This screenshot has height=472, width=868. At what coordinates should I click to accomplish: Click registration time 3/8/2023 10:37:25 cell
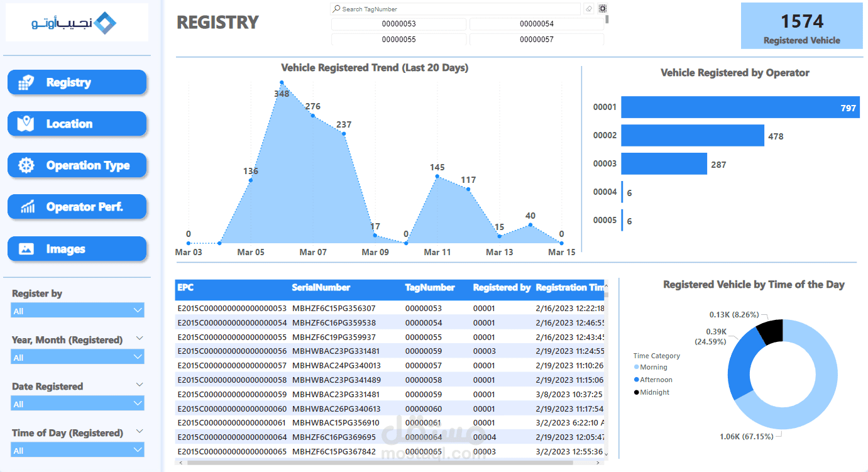click(x=570, y=395)
